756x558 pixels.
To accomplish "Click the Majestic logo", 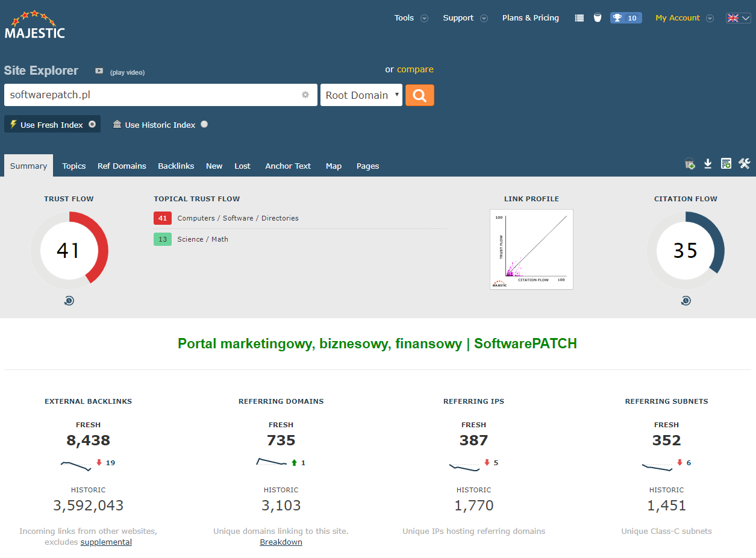I will [x=35, y=25].
